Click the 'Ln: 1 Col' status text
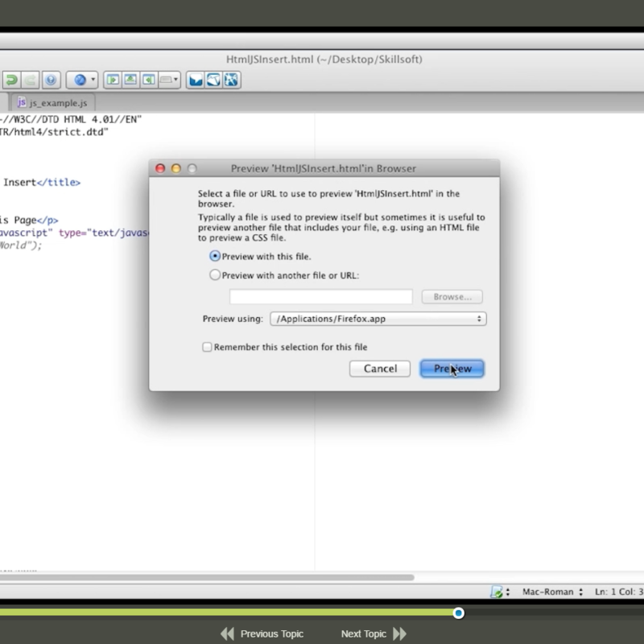The height and width of the screenshot is (644, 644). click(x=619, y=592)
